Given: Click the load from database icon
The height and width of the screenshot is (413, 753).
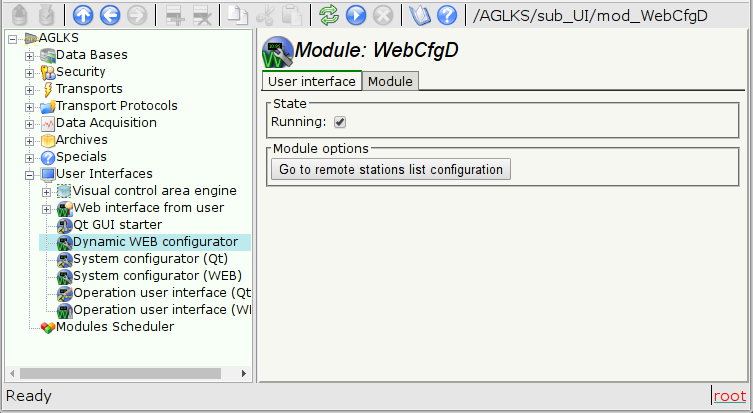Looking at the screenshot, I should tap(19, 15).
